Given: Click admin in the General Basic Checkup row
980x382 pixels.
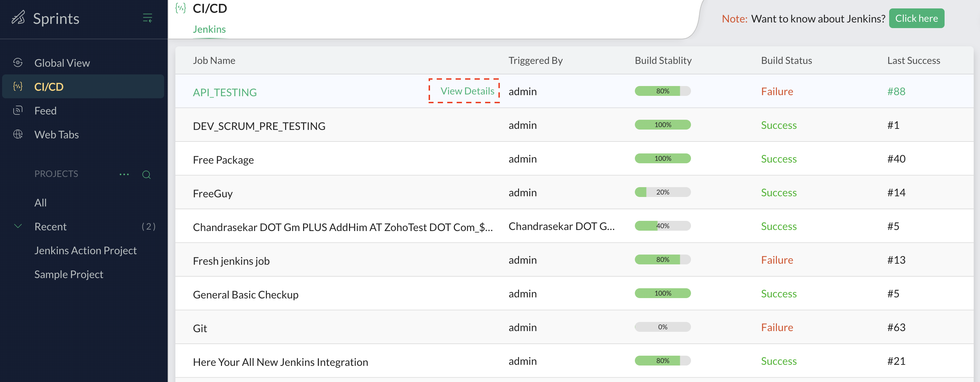Looking at the screenshot, I should click(x=523, y=294).
